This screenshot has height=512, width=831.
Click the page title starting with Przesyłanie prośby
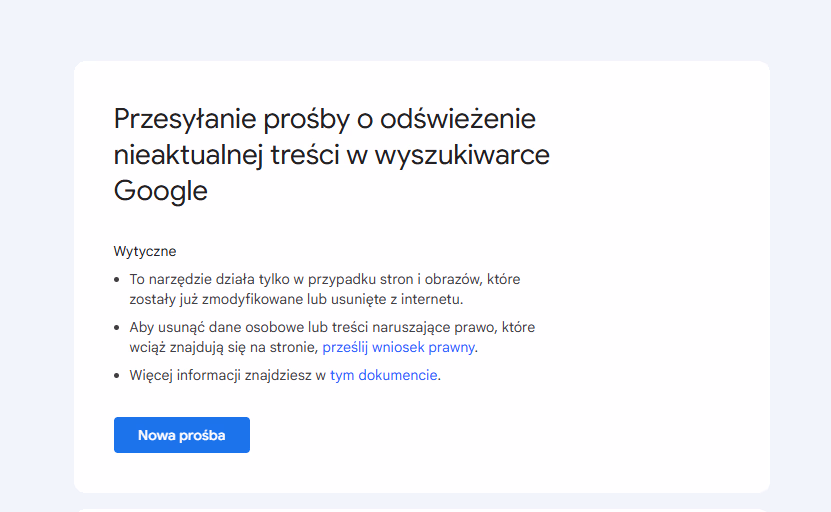332,154
